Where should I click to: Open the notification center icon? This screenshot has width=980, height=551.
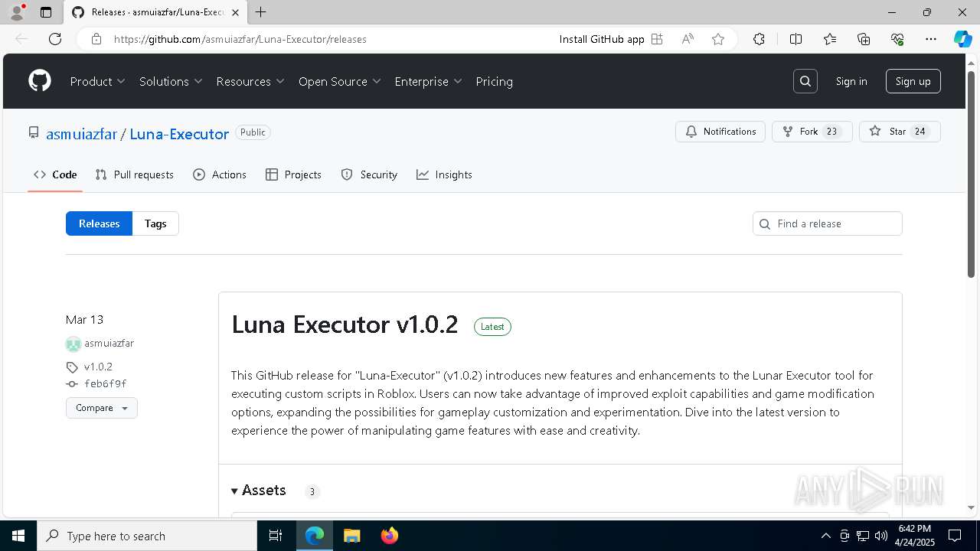955,536
